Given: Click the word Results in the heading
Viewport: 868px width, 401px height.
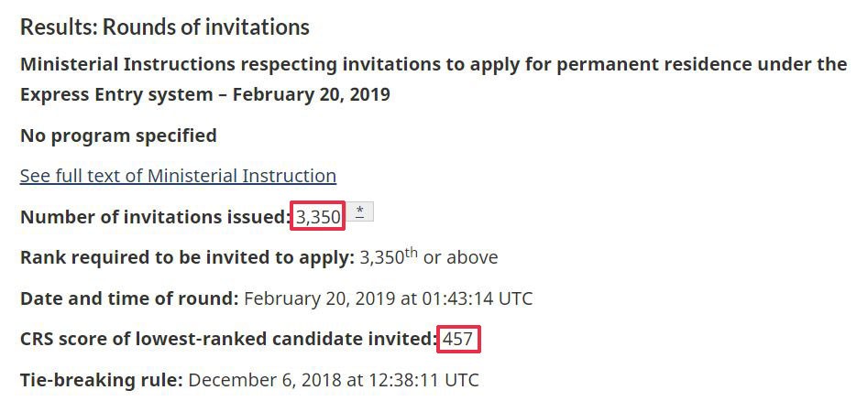Looking at the screenshot, I should [57, 27].
